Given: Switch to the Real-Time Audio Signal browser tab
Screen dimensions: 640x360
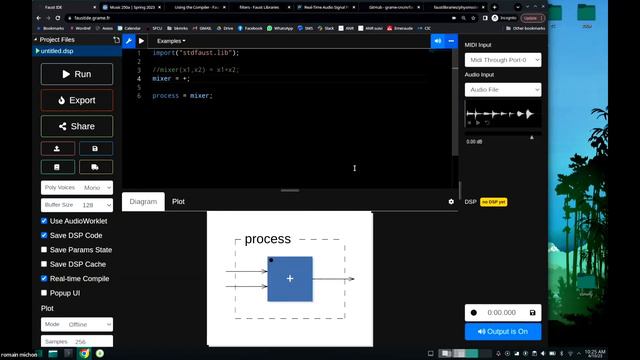Looking at the screenshot, I should (326, 7).
